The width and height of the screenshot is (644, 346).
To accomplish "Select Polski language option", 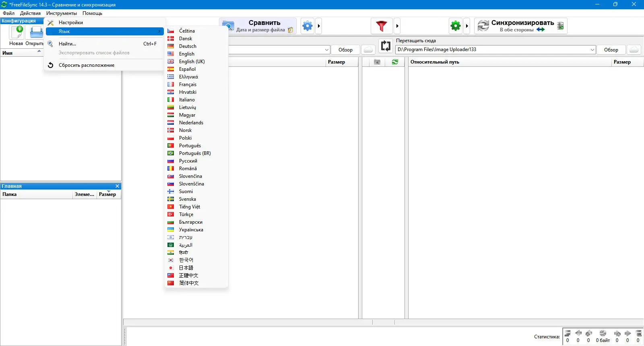I will 197,138.
